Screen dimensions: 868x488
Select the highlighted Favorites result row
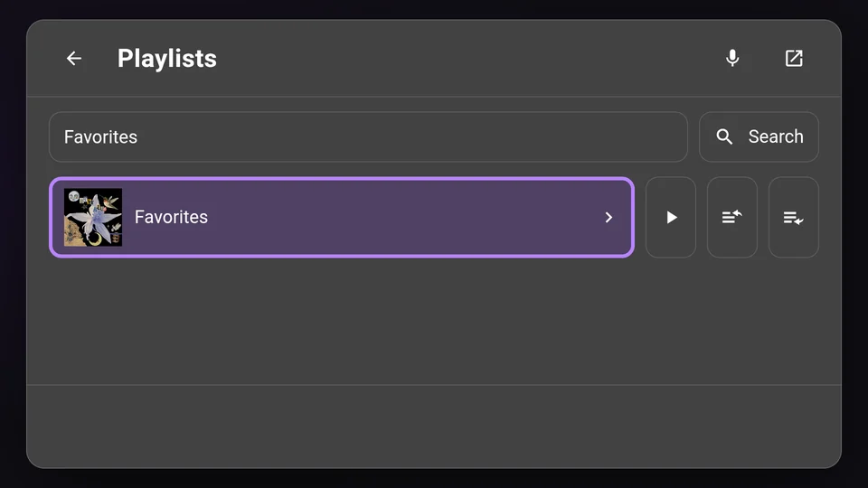point(342,218)
